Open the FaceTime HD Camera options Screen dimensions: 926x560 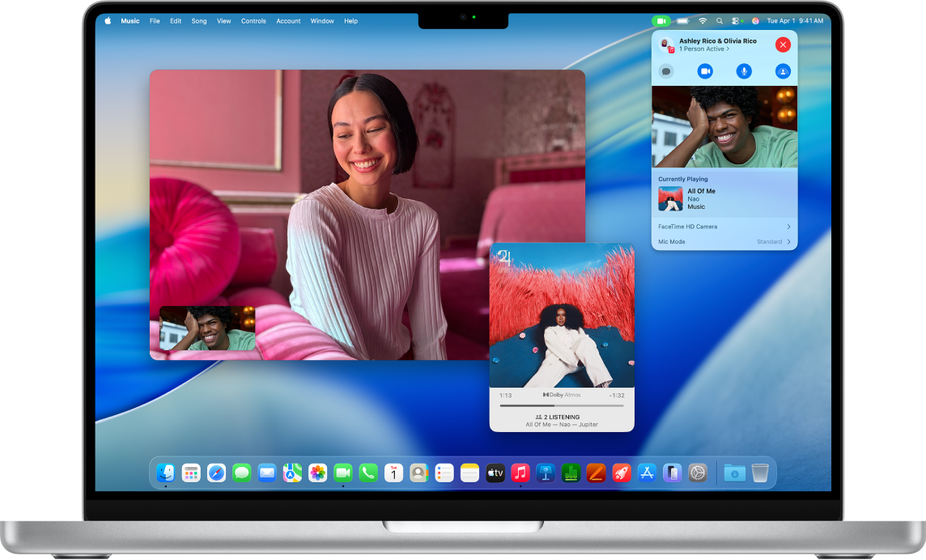[x=724, y=227]
